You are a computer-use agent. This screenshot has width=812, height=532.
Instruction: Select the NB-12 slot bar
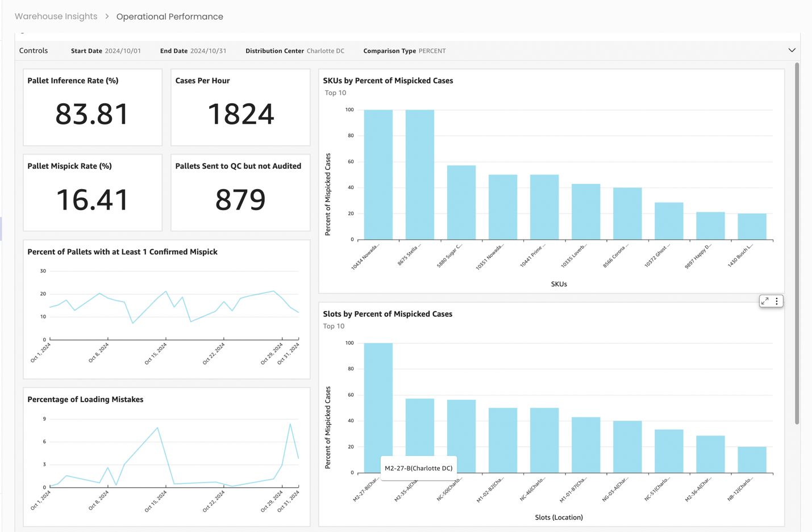click(752, 460)
